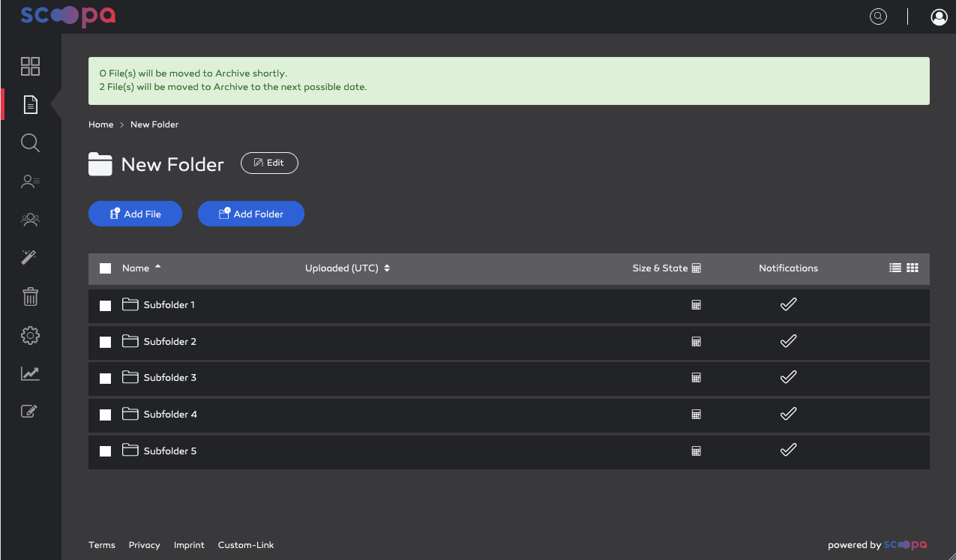Image resolution: width=956 pixels, height=560 pixels.
Task: Check the box for Subfolder 2
Action: [106, 342]
